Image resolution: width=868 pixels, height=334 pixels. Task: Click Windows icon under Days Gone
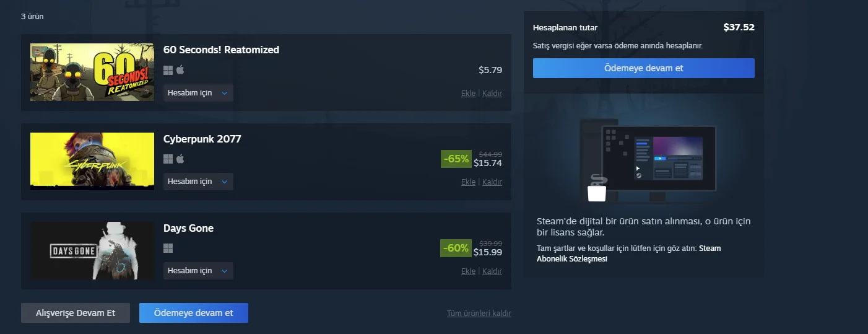(168, 248)
